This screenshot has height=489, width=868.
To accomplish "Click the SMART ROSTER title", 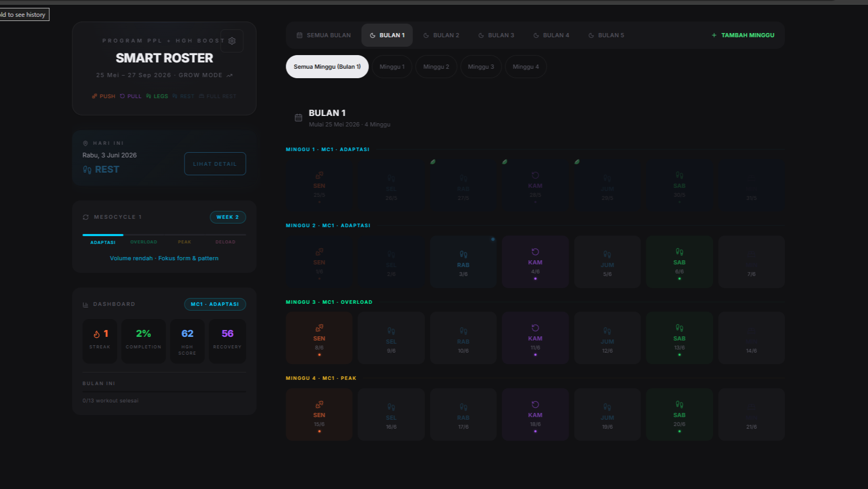I will pyautogui.click(x=164, y=58).
